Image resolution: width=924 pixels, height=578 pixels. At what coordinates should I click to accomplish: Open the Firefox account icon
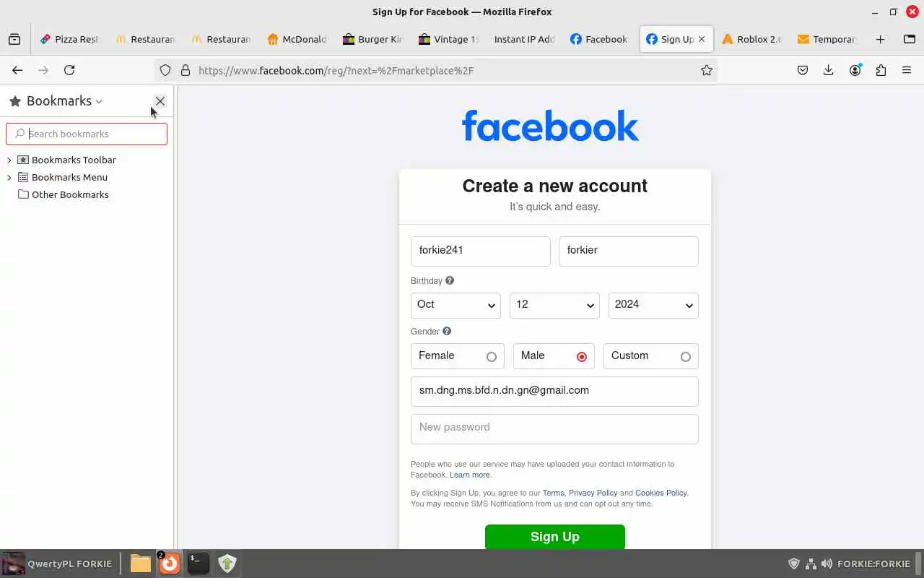[855, 70]
